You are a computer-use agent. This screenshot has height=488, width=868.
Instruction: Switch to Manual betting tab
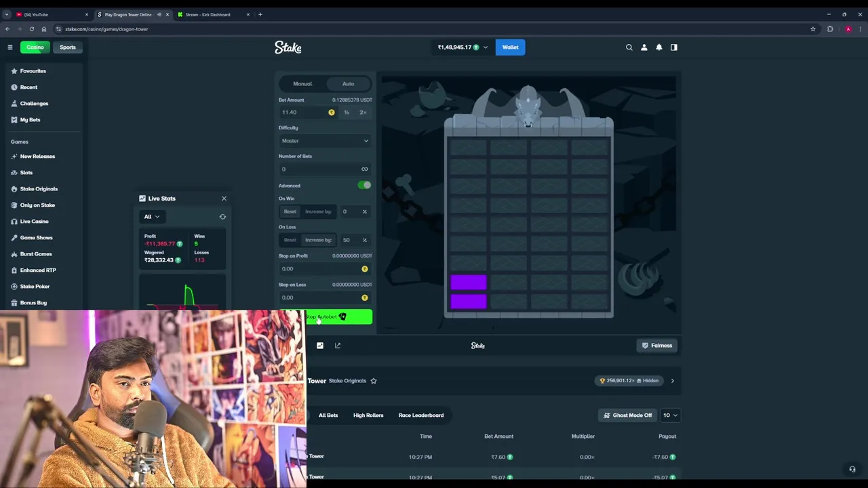[302, 84]
